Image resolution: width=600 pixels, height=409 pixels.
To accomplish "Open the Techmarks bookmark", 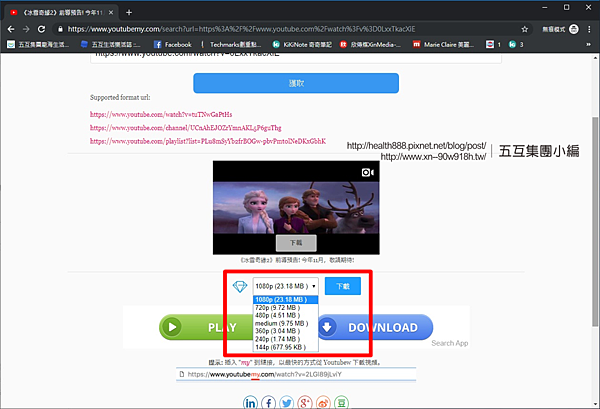I will tap(231, 44).
